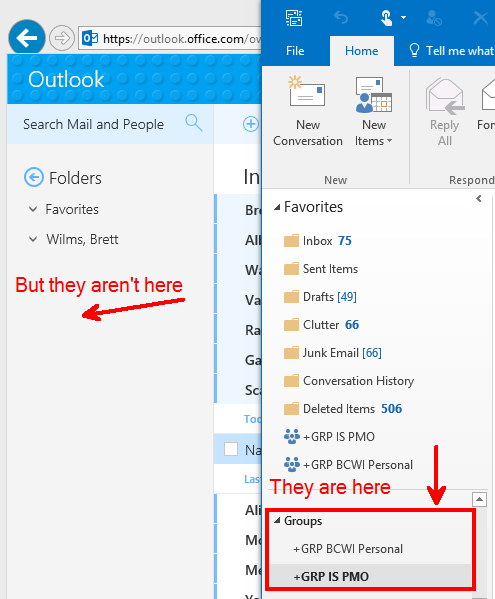Click the Deleted Items folder icon
The image size is (495, 599).
(291, 408)
